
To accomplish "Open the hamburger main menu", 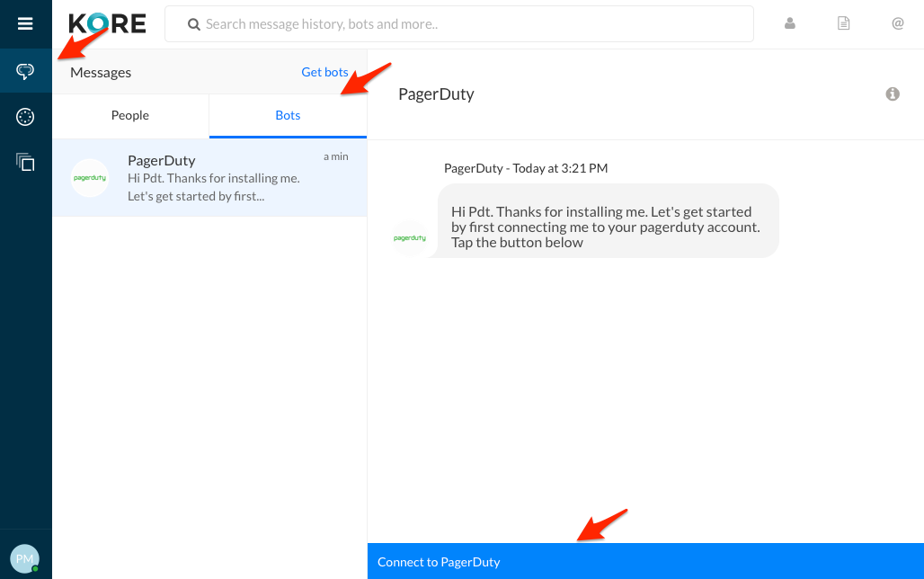I will pos(25,24).
